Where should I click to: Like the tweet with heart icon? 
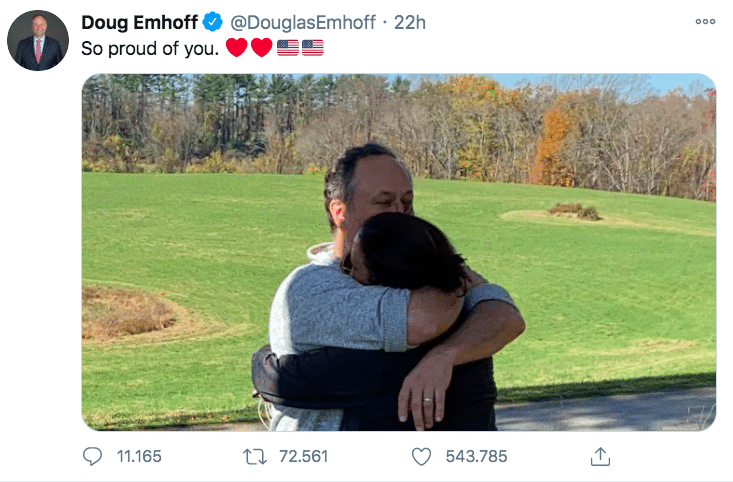422,457
